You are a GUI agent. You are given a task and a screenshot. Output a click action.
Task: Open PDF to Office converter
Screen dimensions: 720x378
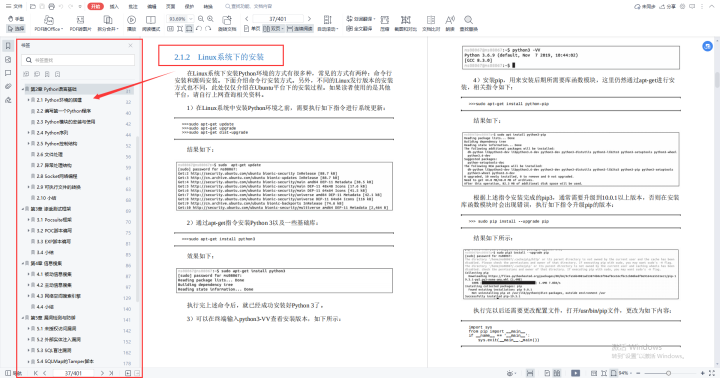point(48,23)
